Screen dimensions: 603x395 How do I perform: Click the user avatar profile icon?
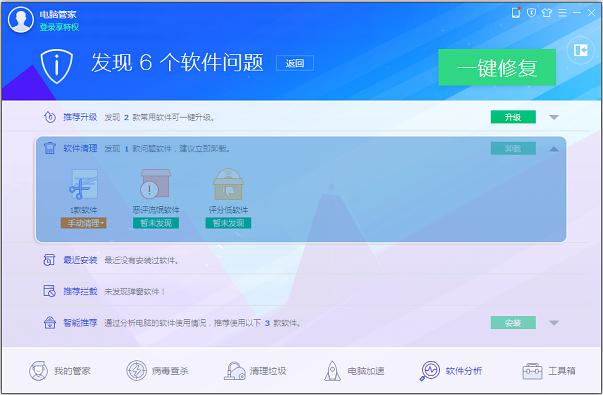pos(21,20)
